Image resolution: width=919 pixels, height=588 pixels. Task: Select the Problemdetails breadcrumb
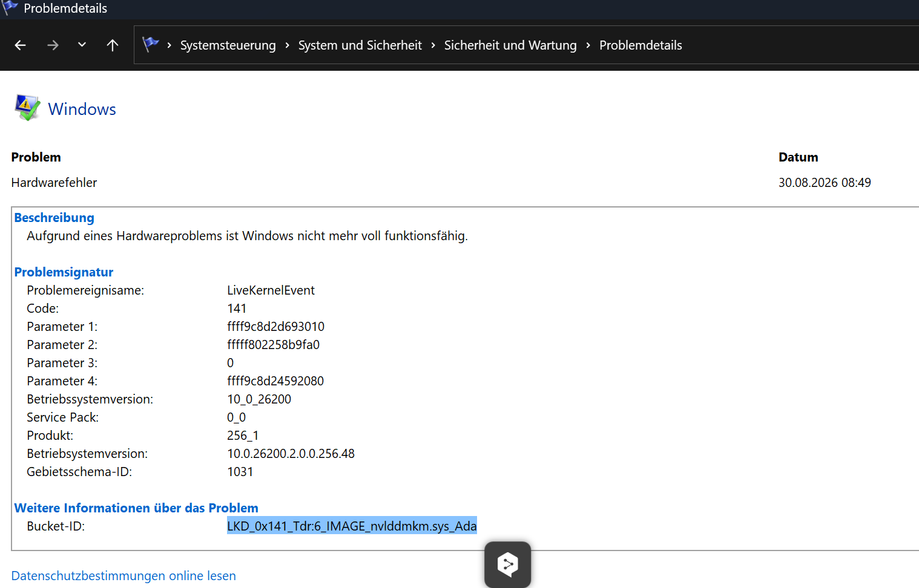point(641,45)
